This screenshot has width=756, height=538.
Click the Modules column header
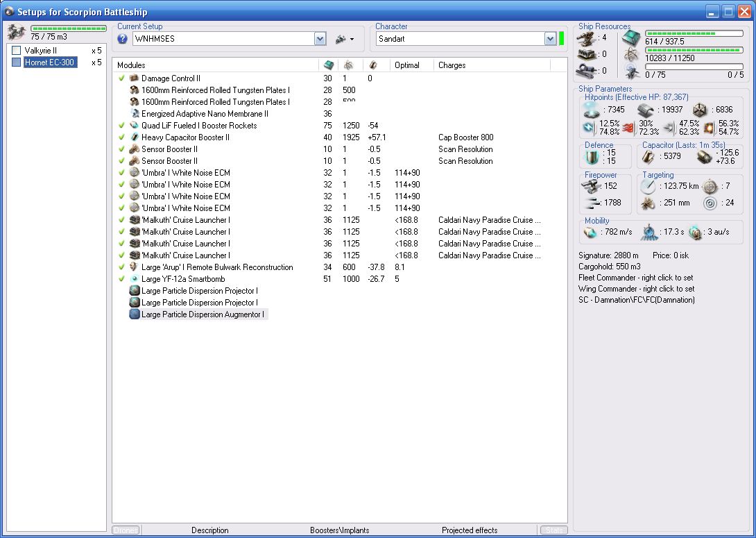(131, 65)
